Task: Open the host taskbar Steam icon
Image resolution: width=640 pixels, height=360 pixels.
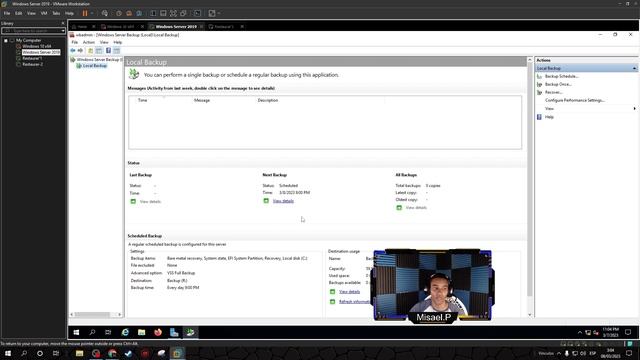Action: 129,353
